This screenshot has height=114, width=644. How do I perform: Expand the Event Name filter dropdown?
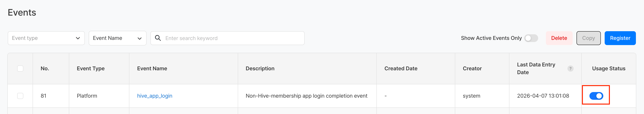pyautogui.click(x=117, y=38)
